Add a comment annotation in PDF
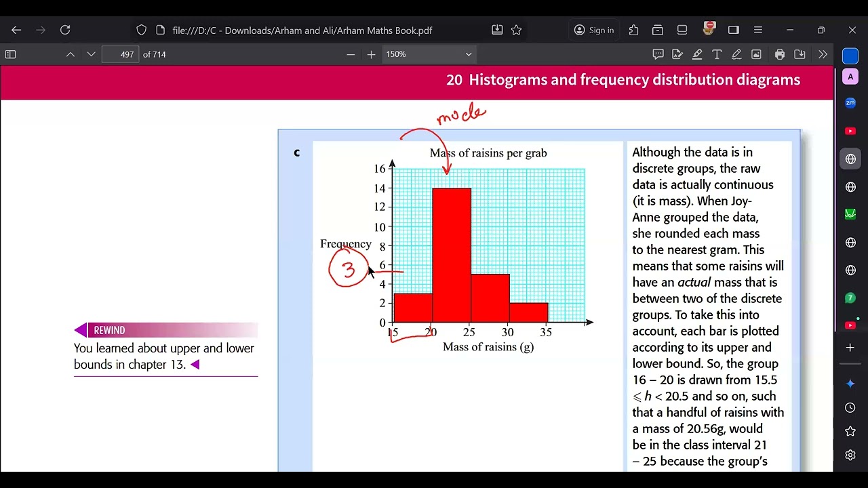The width and height of the screenshot is (868, 488). tap(658, 54)
